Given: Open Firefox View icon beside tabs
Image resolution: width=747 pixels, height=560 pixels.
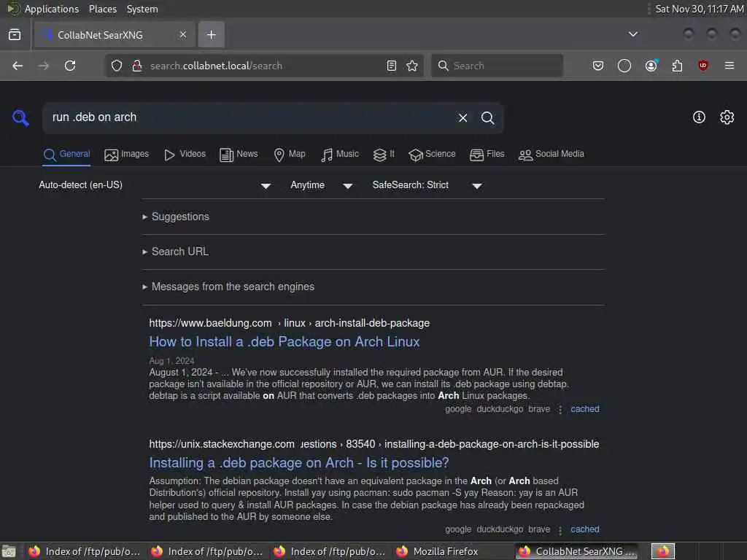Looking at the screenshot, I should click(15, 34).
